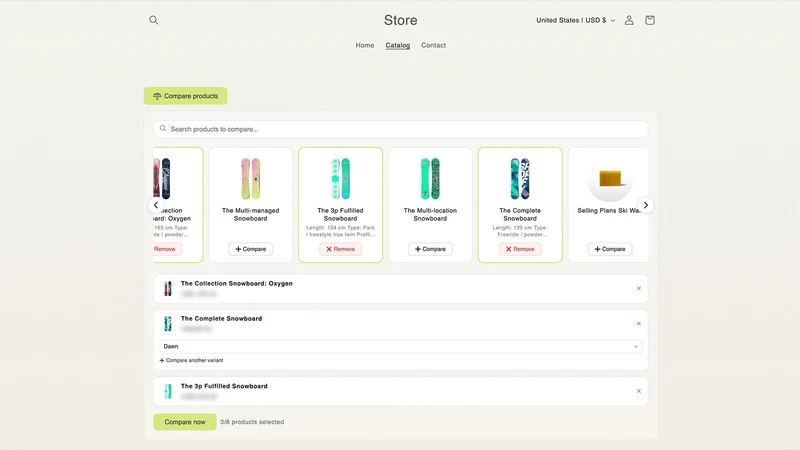Screen dimensions: 800x450
Task: Click The Multi-managed Snowboard card title
Action: point(251,214)
